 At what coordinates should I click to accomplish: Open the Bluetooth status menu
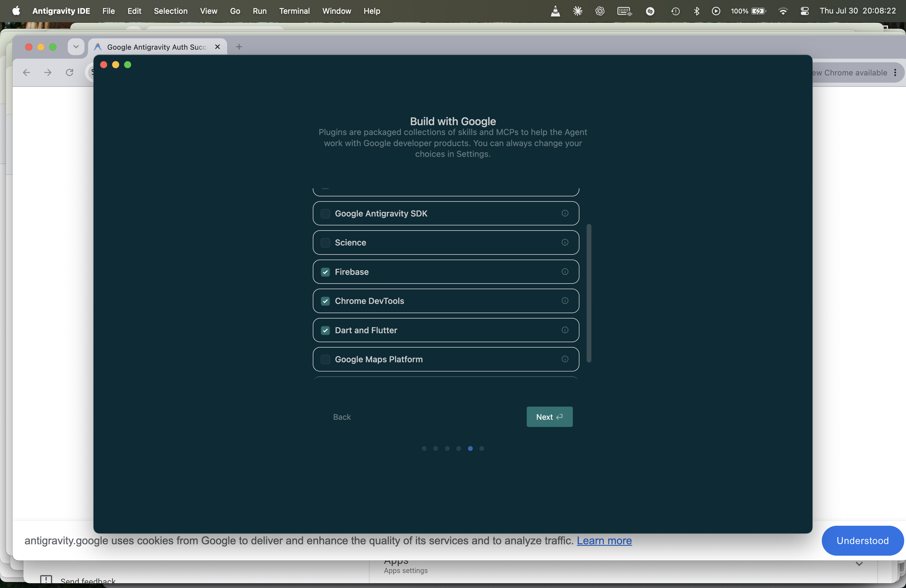click(696, 11)
